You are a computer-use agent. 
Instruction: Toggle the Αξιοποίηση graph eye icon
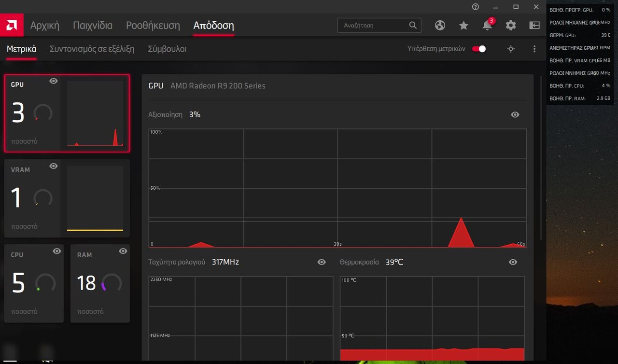515,114
